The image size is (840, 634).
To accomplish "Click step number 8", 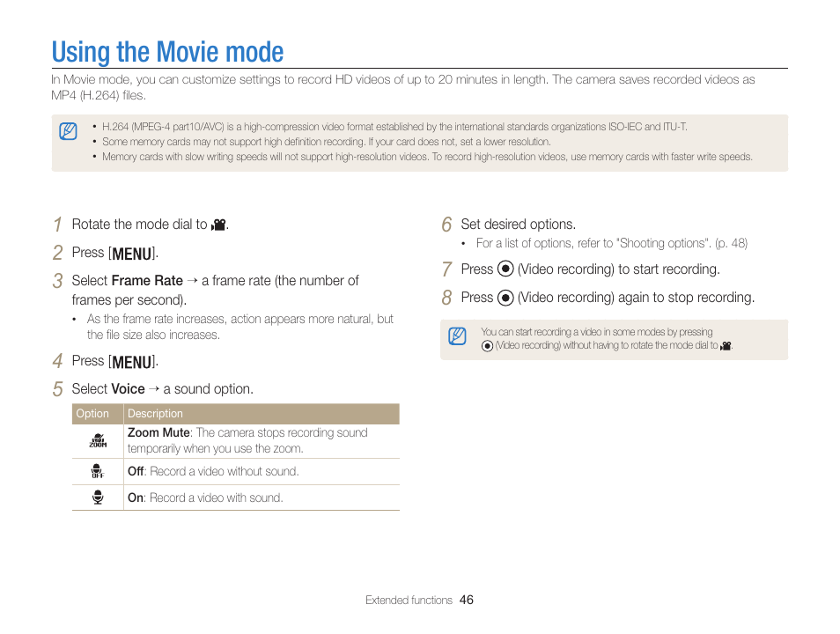I will [446, 298].
